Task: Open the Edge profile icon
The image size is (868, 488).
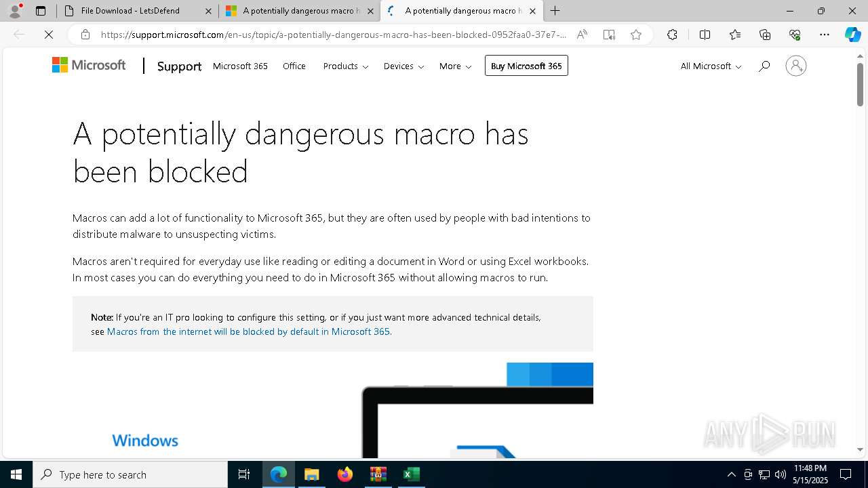Action: [x=15, y=11]
